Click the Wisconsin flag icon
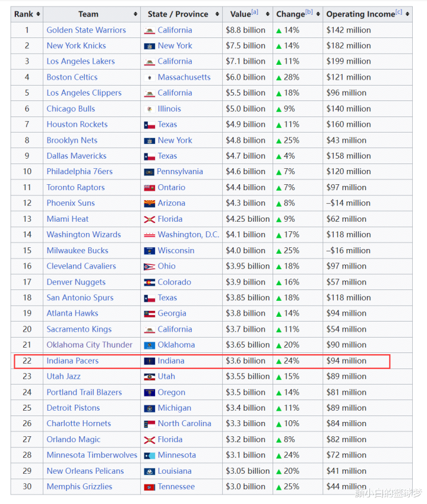The image size is (427, 504). tap(150, 251)
